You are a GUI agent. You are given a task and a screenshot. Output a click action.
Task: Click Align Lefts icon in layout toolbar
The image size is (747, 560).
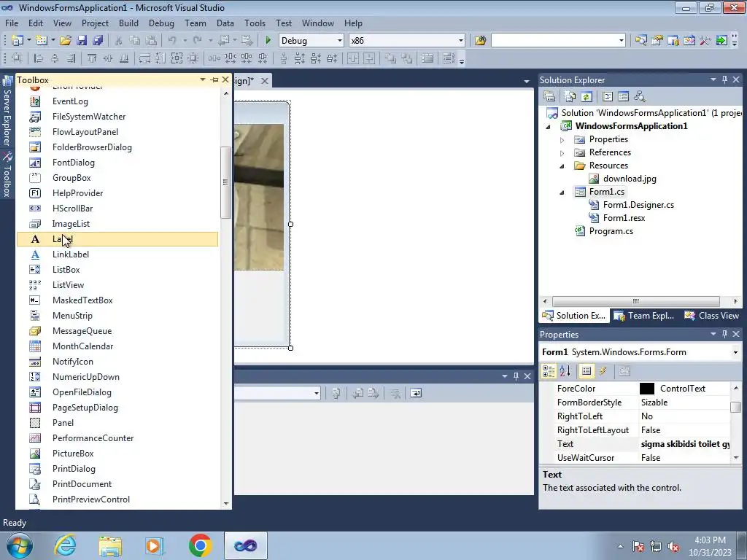click(x=39, y=58)
